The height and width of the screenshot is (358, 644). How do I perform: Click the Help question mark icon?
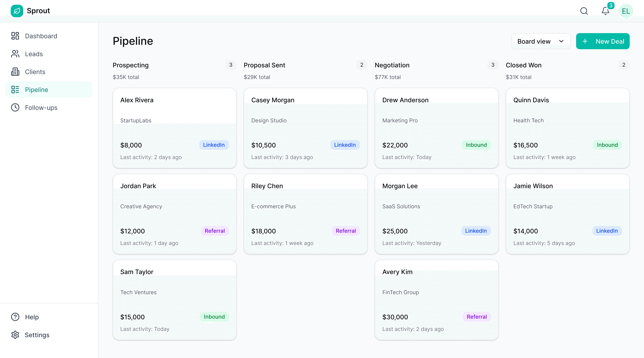pyautogui.click(x=15, y=317)
